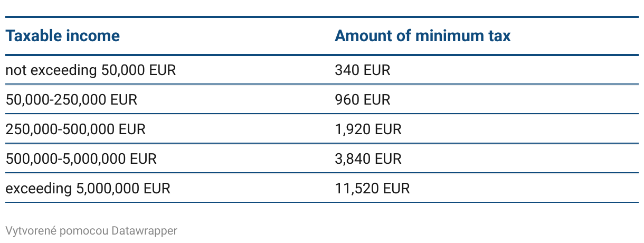Select the 1,920 EUR tax amount
The width and height of the screenshot is (644, 243).
[x=368, y=129]
